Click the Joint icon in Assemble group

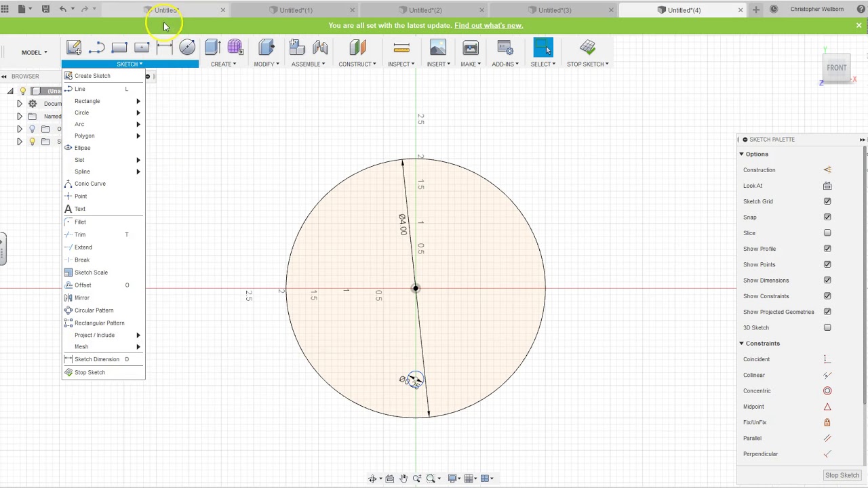(320, 47)
